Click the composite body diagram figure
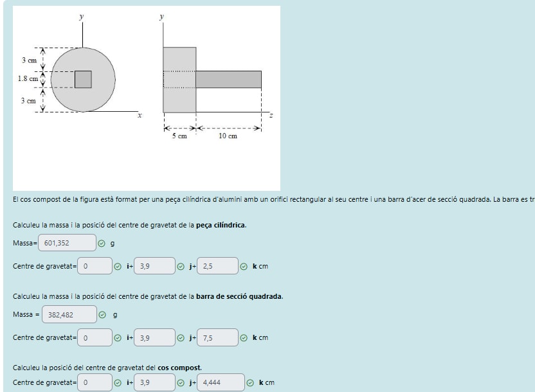This screenshot has width=535, height=392. pyautogui.click(x=147, y=98)
